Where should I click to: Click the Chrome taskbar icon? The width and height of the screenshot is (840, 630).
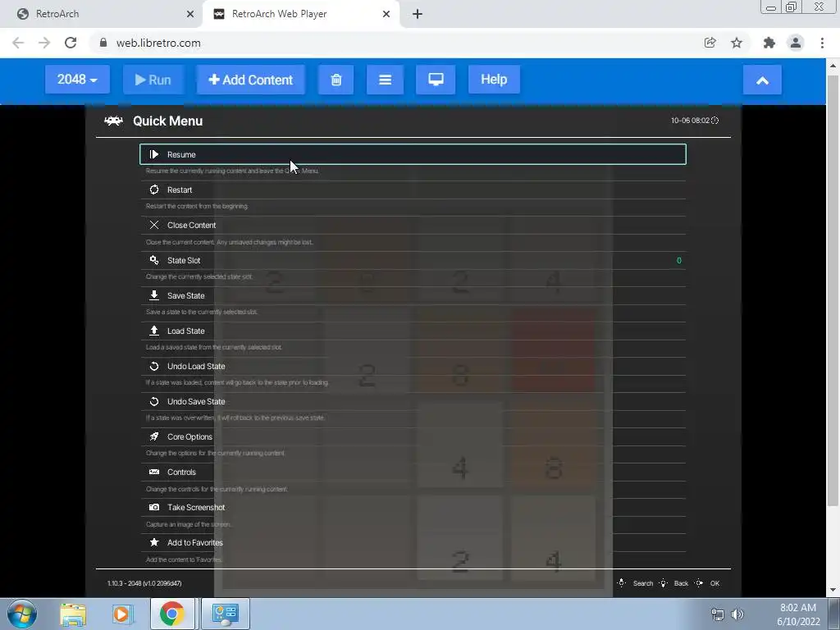click(171, 614)
